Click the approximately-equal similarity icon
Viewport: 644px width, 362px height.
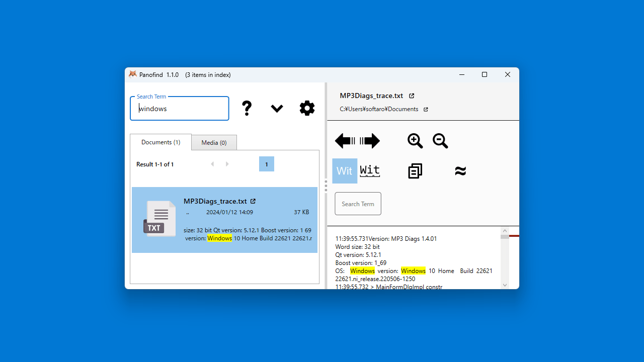(x=460, y=171)
